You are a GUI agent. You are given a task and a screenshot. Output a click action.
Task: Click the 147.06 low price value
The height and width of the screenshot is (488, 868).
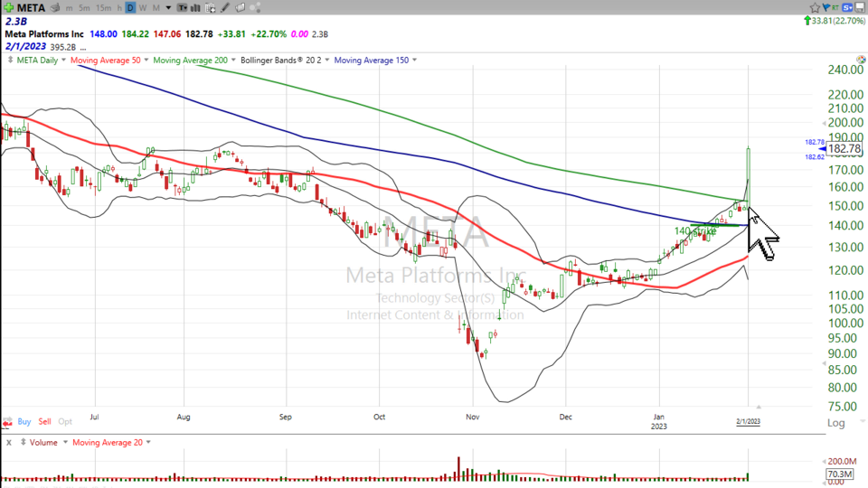166,33
